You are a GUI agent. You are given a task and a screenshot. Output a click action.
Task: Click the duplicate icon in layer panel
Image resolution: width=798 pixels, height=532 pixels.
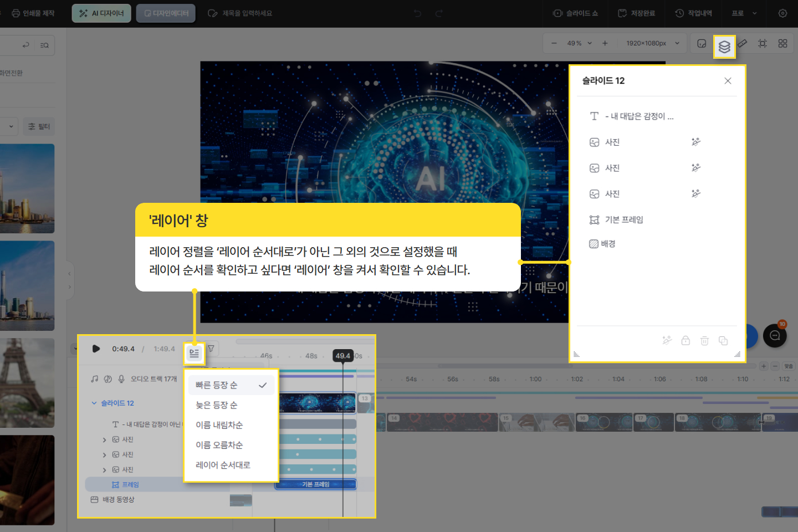[723, 341]
